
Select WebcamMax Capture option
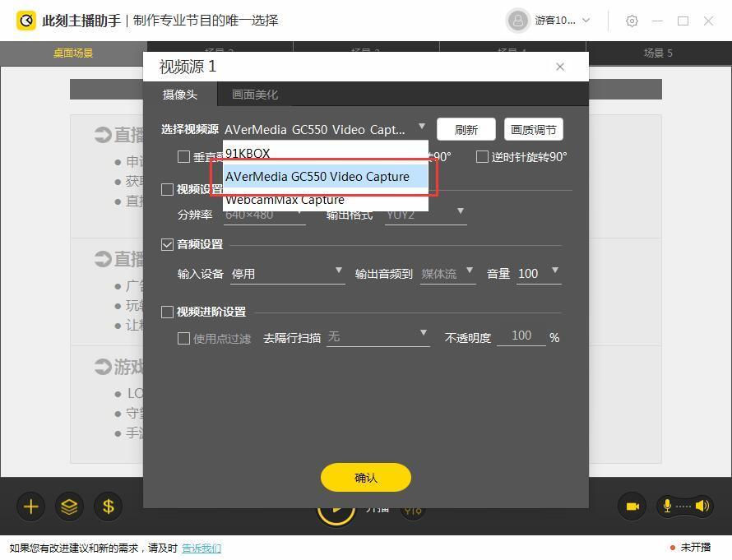pos(326,200)
